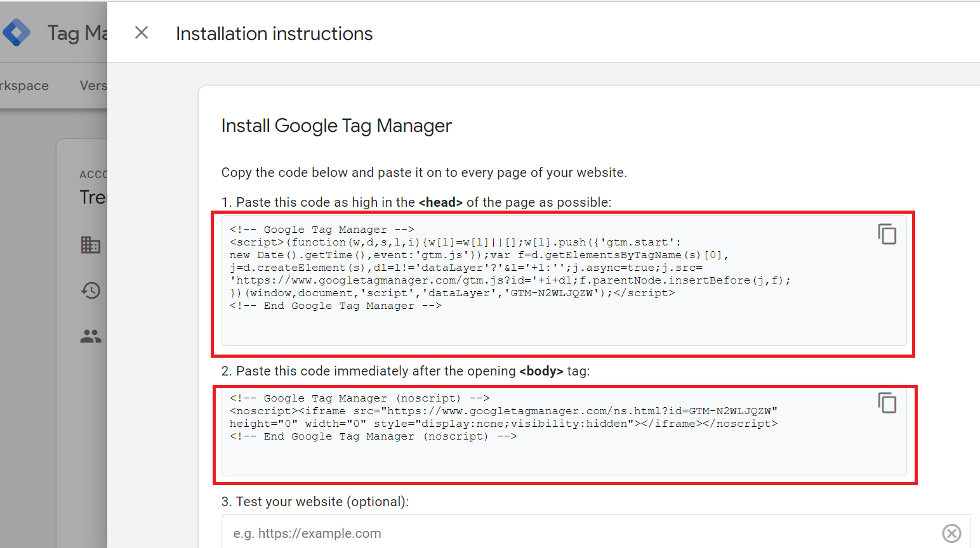The image size is (980, 548).
Task: Click the googletagmanager.com/gtm.js URL line
Action: pos(510,280)
